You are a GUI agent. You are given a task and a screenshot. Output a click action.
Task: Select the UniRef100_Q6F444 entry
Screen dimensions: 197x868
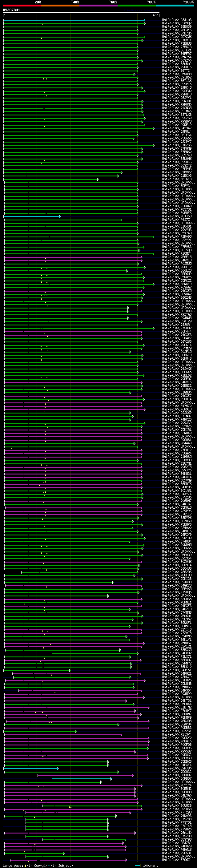tap(177, 332)
